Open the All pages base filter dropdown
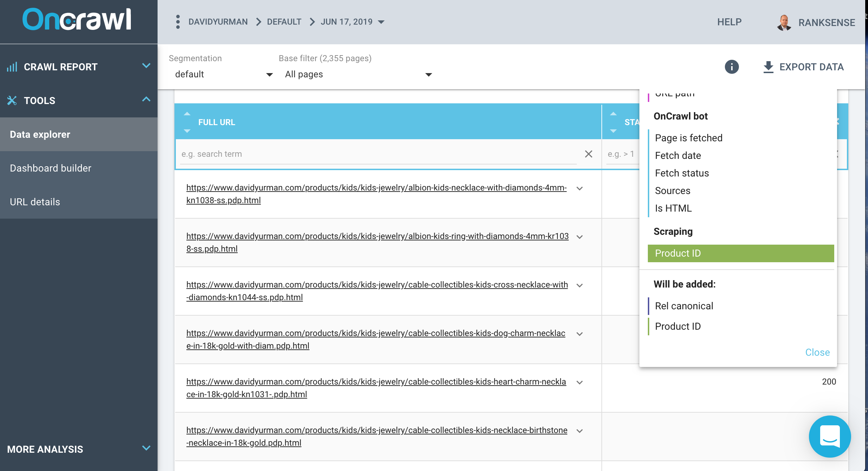The height and width of the screenshot is (471, 868). (x=358, y=74)
